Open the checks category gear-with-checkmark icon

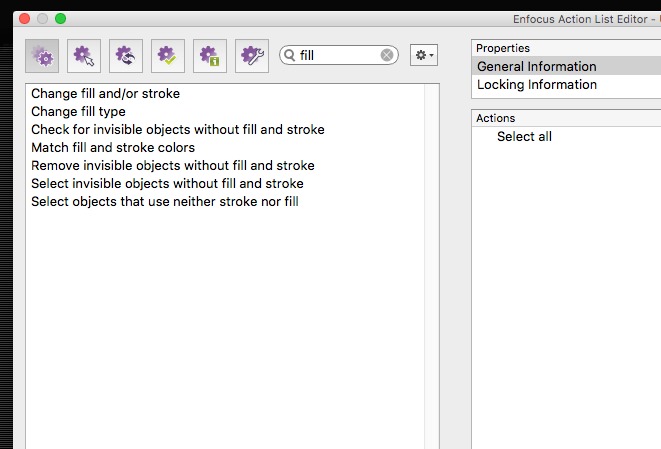168,56
